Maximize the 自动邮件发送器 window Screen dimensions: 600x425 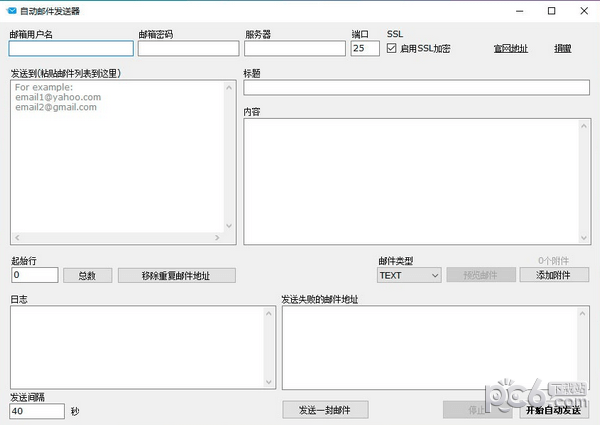coord(551,11)
